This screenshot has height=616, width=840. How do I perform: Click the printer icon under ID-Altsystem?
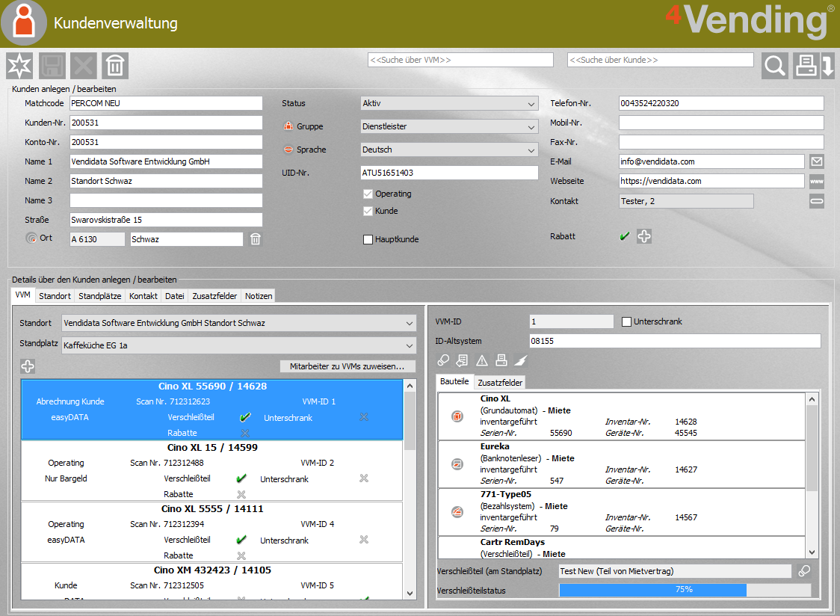tap(501, 361)
